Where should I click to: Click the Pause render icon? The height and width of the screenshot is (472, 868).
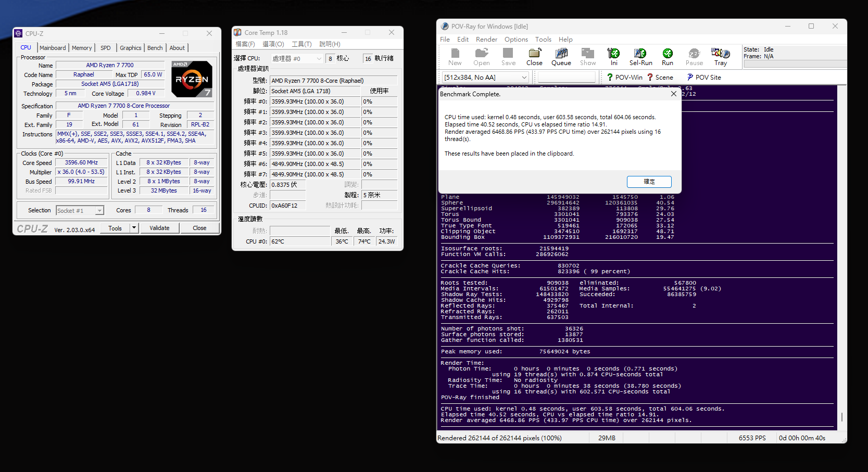pyautogui.click(x=694, y=57)
